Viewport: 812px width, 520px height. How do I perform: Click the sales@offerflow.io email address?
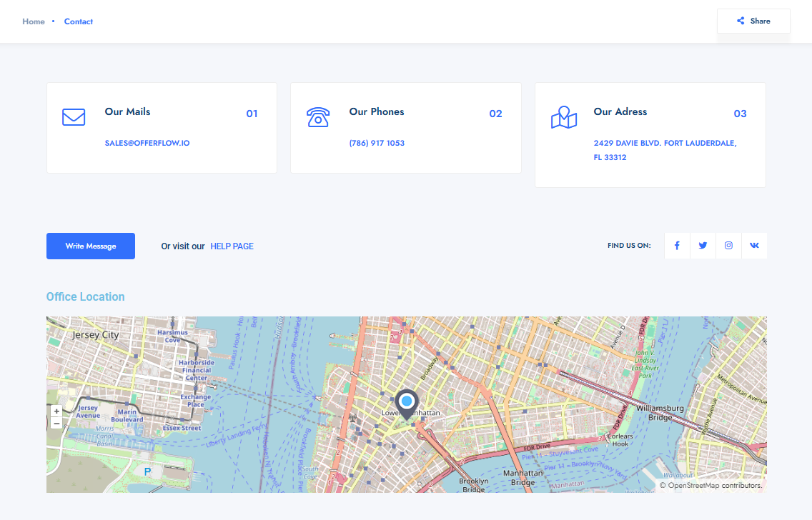[x=147, y=143]
